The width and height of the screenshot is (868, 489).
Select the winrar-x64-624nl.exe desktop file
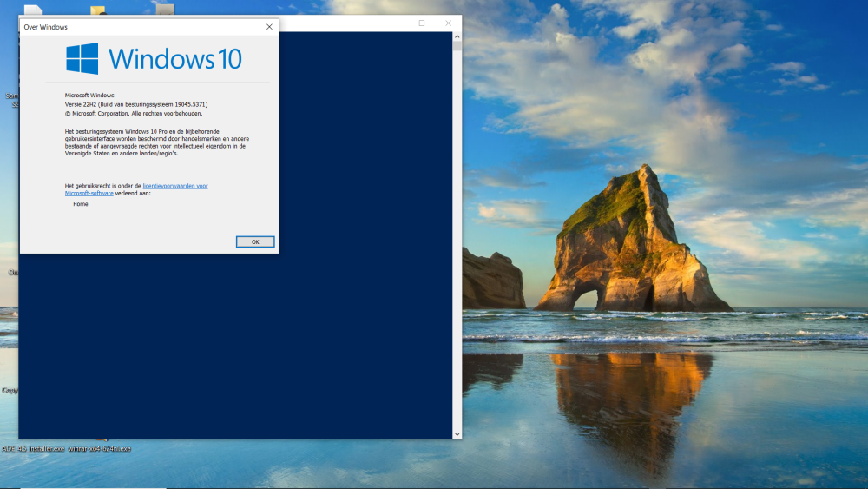point(100,449)
